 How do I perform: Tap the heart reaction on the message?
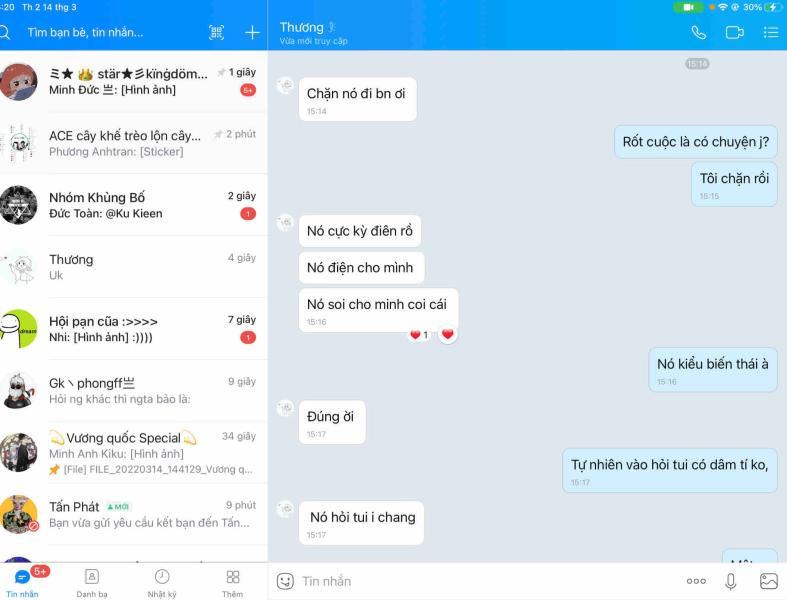click(x=447, y=334)
